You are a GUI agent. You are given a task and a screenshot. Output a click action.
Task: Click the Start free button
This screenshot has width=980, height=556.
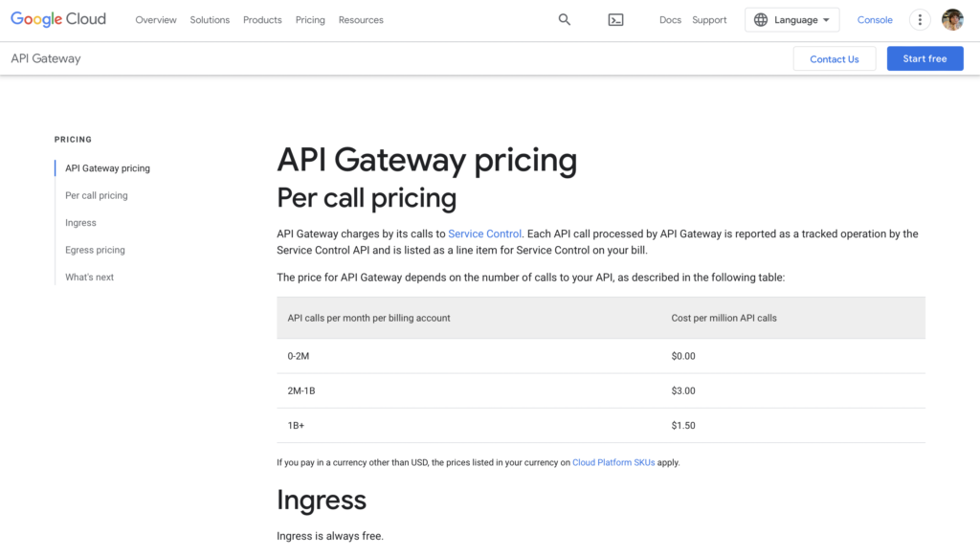(925, 58)
